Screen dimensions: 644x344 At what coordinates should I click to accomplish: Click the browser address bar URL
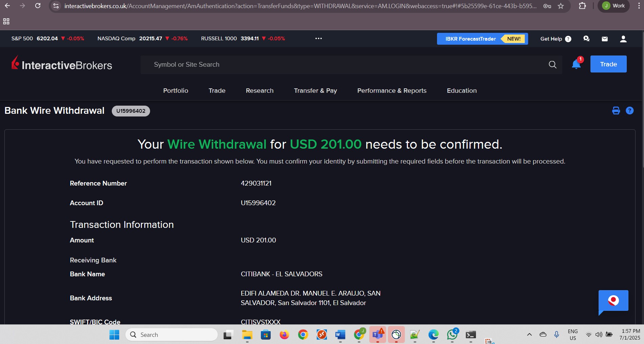tap(300, 6)
